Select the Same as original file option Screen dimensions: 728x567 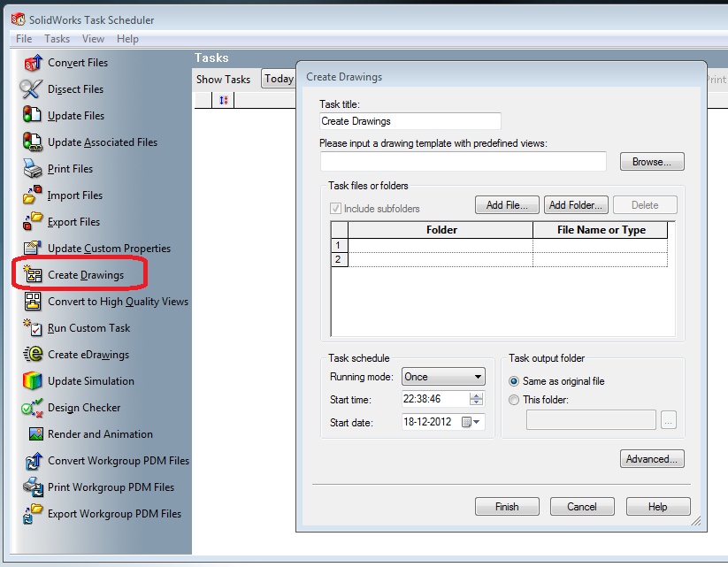click(514, 381)
